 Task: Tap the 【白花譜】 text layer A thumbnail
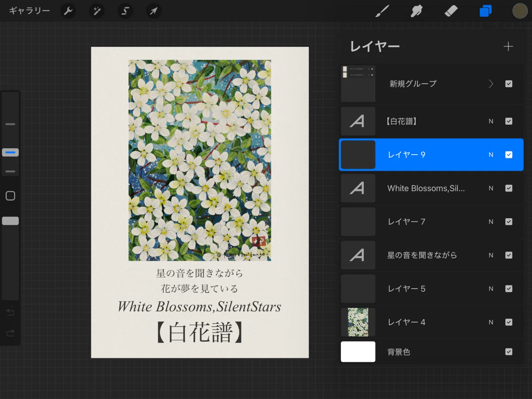point(358,121)
